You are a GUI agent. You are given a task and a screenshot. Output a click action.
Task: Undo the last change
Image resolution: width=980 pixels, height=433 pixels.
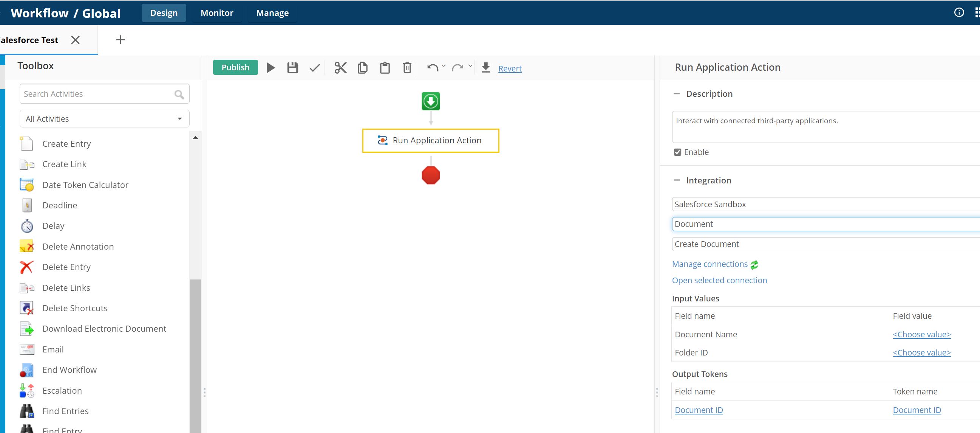point(433,68)
